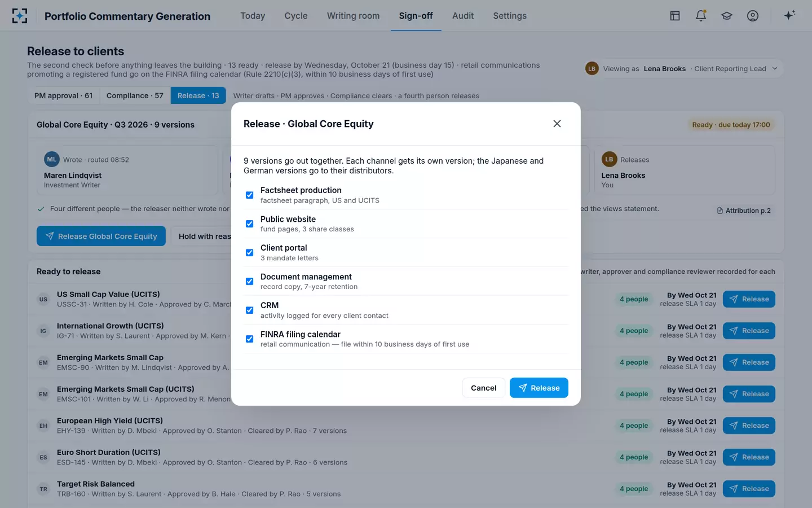
Task: Click the Attribution p.2 document link
Action: click(x=744, y=211)
